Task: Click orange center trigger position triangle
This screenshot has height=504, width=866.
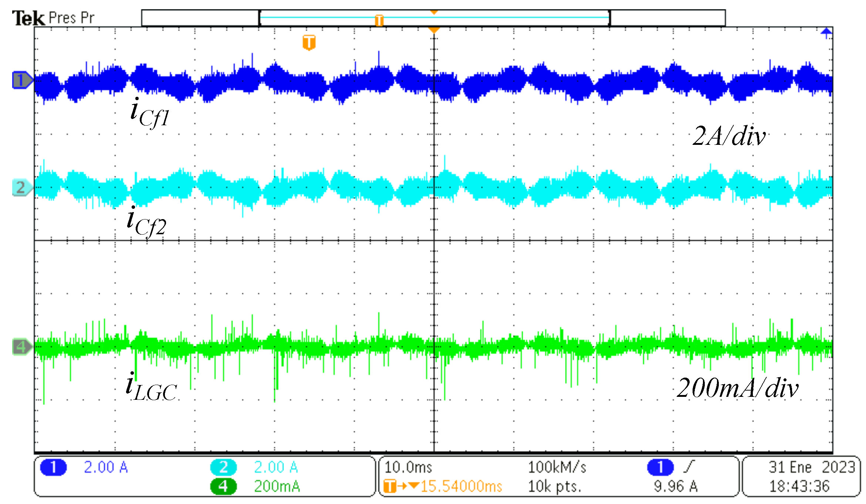Action: click(x=434, y=30)
